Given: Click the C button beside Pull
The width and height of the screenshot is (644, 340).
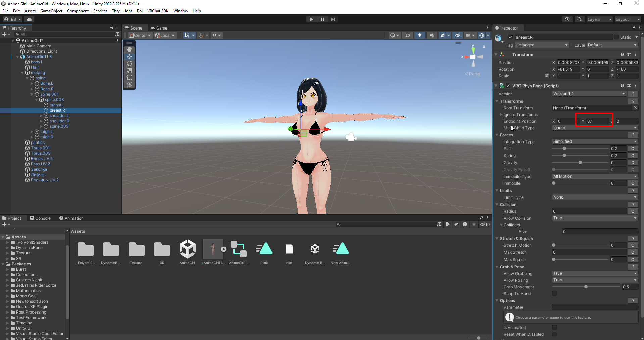Looking at the screenshot, I should point(633,149).
